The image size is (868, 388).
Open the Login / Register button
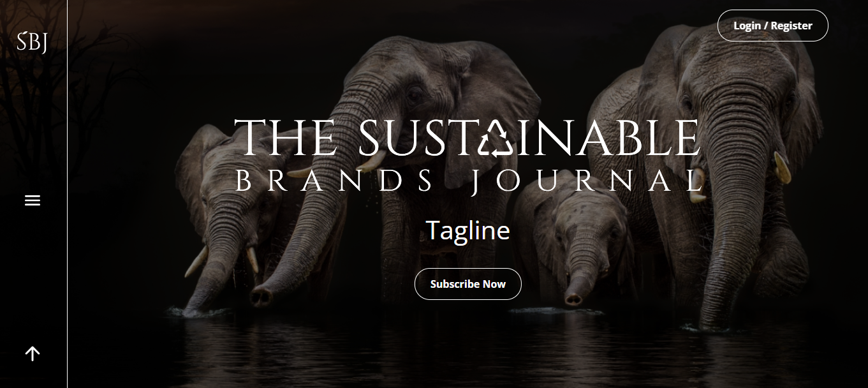click(x=773, y=26)
